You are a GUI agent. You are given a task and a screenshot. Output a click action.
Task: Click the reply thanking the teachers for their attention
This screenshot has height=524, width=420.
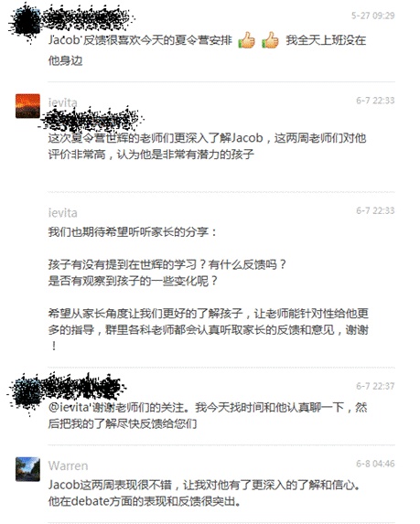pos(208,415)
